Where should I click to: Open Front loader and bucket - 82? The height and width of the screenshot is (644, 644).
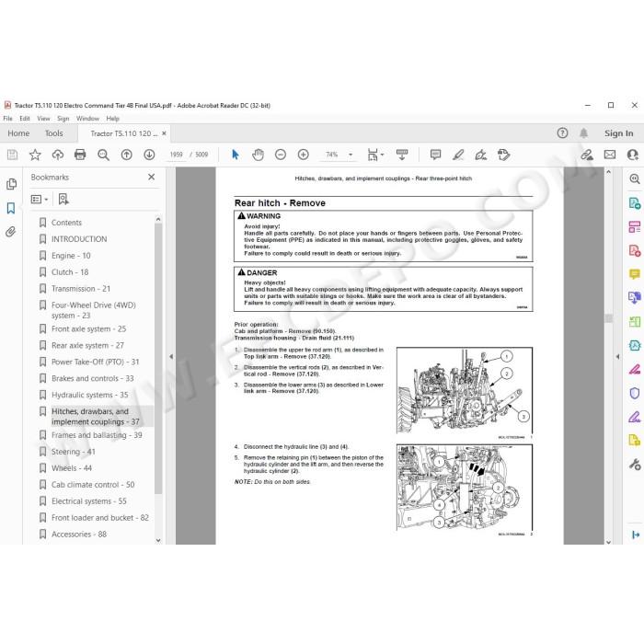(x=99, y=517)
